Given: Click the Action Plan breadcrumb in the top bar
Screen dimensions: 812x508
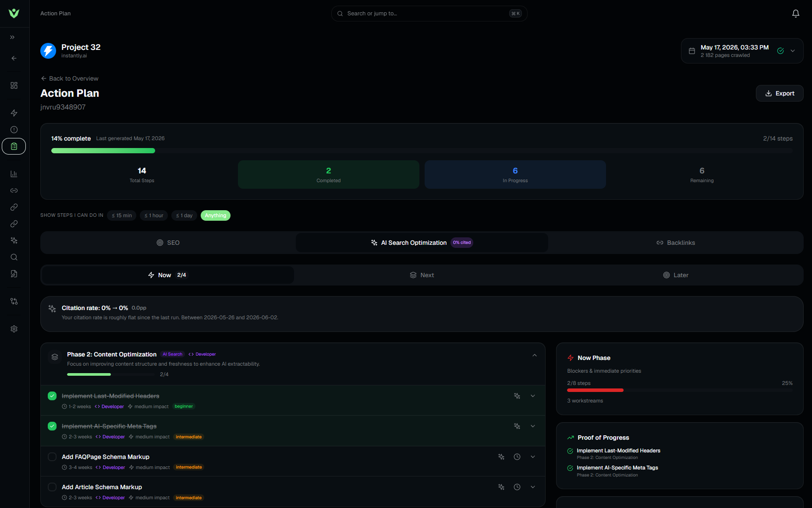Looking at the screenshot, I should click(55, 14).
